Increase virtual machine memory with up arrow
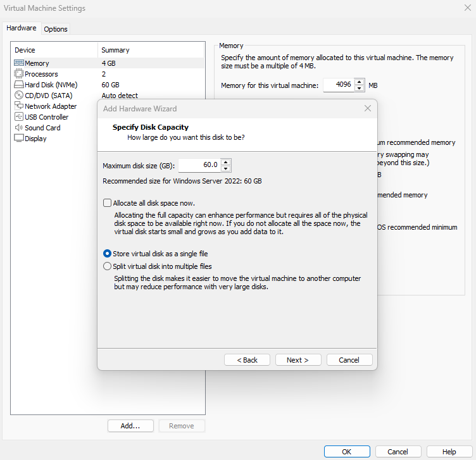476x460 pixels. (360, 82)
